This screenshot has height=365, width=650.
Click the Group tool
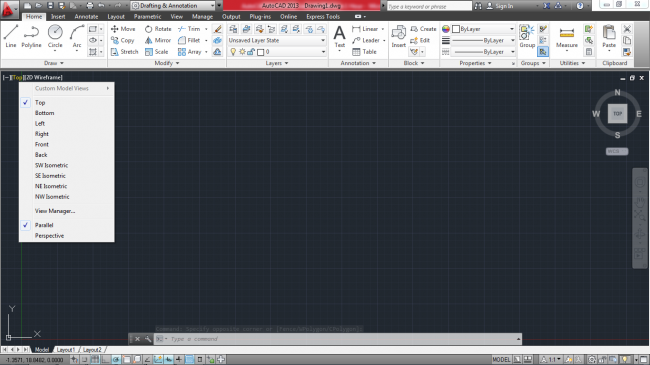coord(527,36)
